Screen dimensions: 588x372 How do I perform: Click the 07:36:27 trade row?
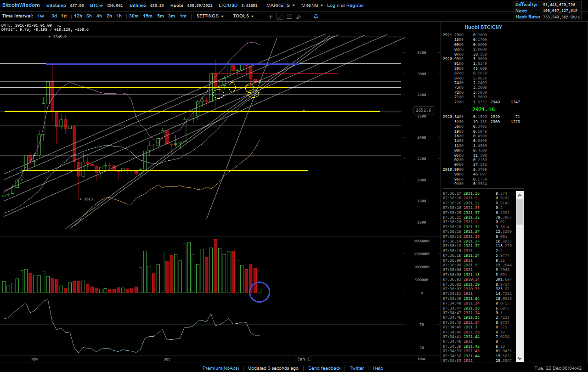coord(479,194)
